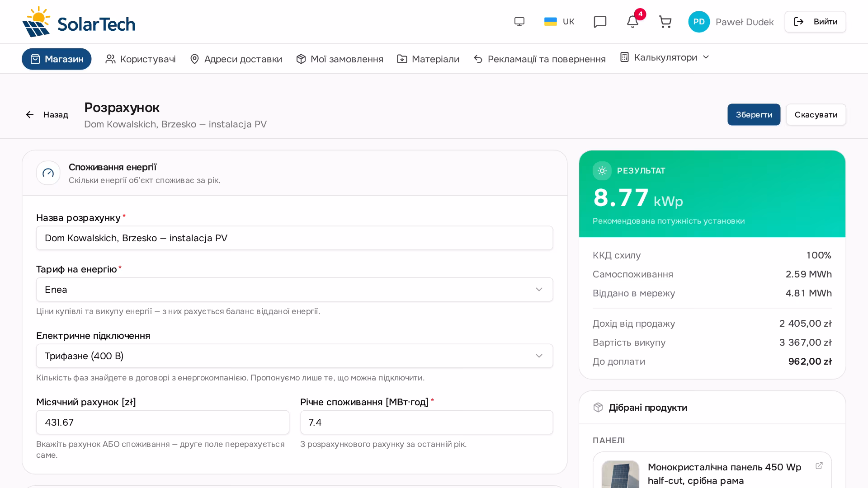Image resolution: width=868 pixels, height=488 pixels.
Task: Cancel with the Скасувати button
Action: (x=816, y=115)
